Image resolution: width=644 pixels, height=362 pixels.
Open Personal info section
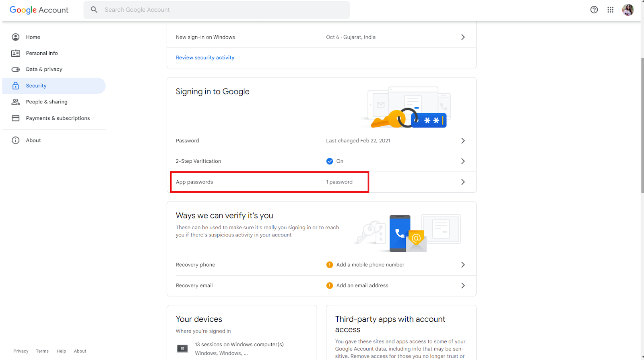[x=42, y=53]
